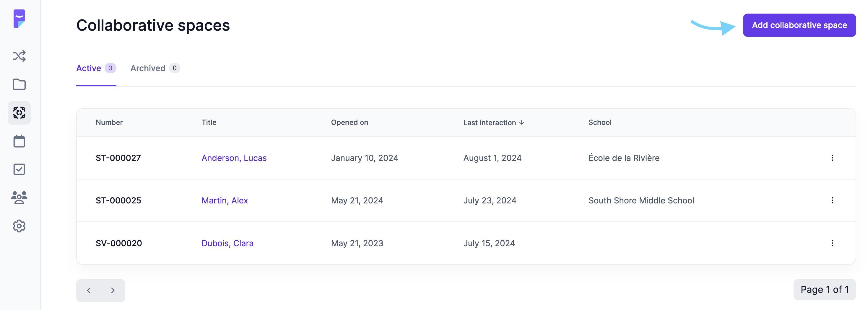Open the Anderson, Lucas link

tap(234, 158)
